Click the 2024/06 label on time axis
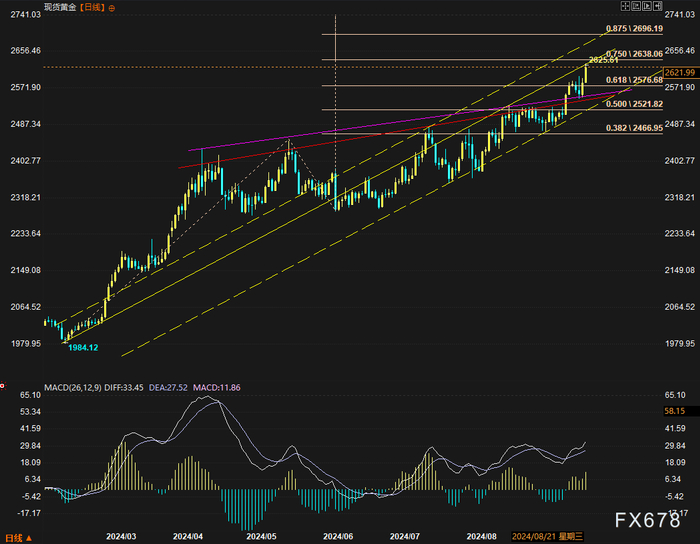This screenshot has width=700, height=544. (338, 536)
